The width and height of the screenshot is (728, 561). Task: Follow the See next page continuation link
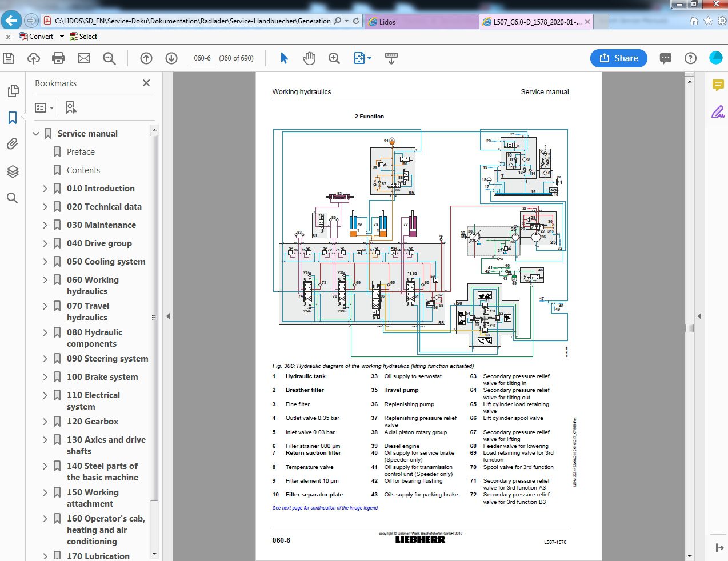[325, 508]
